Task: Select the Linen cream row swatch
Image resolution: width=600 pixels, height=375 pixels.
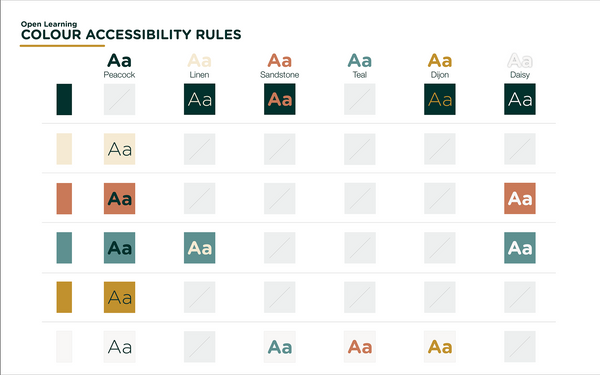Action: point(64,149)
